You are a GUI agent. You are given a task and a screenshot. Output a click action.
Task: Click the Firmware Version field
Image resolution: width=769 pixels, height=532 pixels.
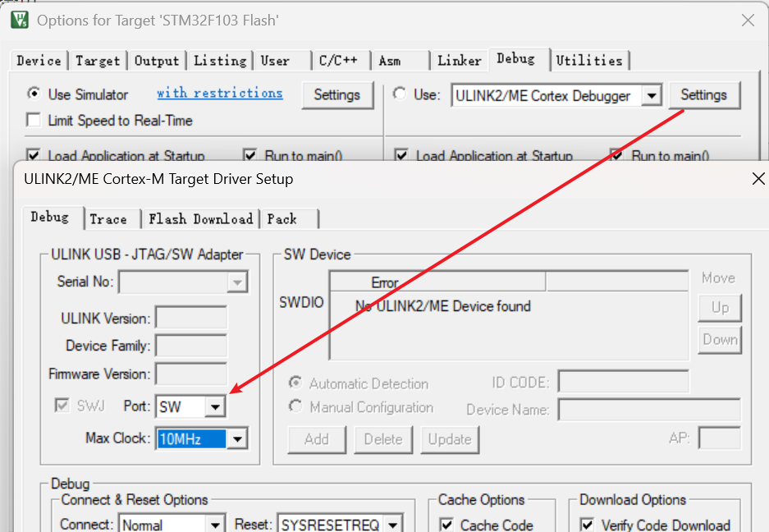pyautogui.click(x=191, y=374)
